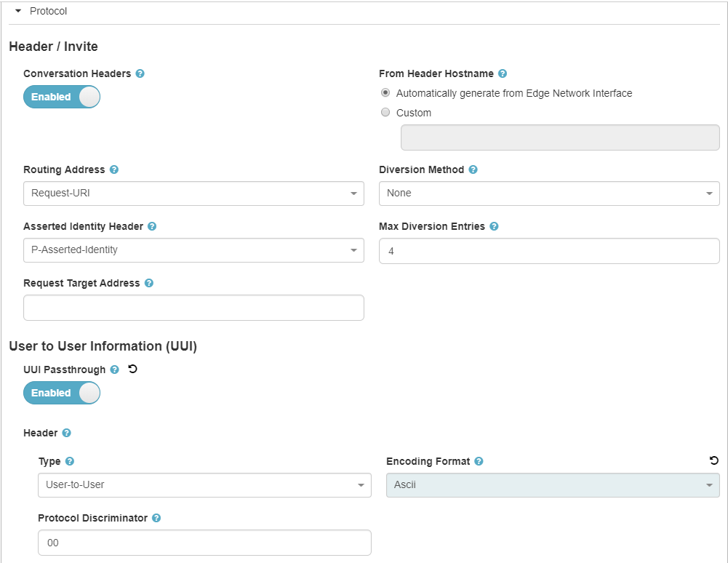Click help icon next to Conversation Headers
This screenshot has width=728, height=563.
point(140,74)
